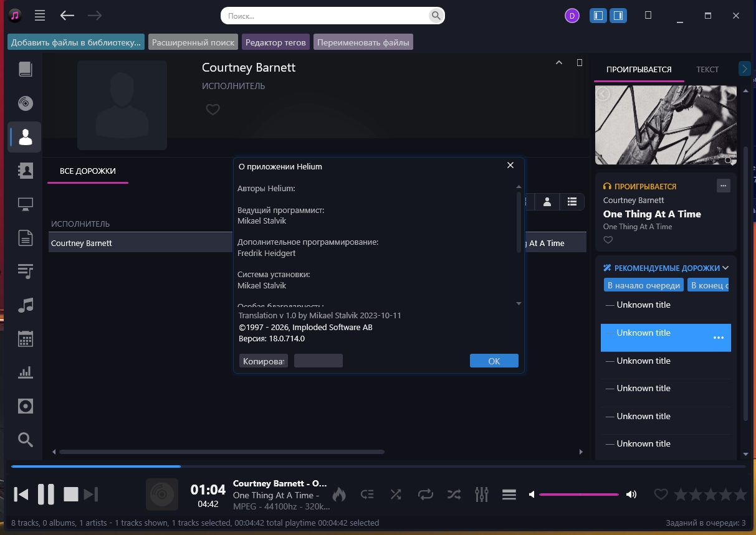The image size is (756, 535).
Task: Switch to the ПРОИГРЫВАЕТСЯ tab
Action: [x=639, y=70]
